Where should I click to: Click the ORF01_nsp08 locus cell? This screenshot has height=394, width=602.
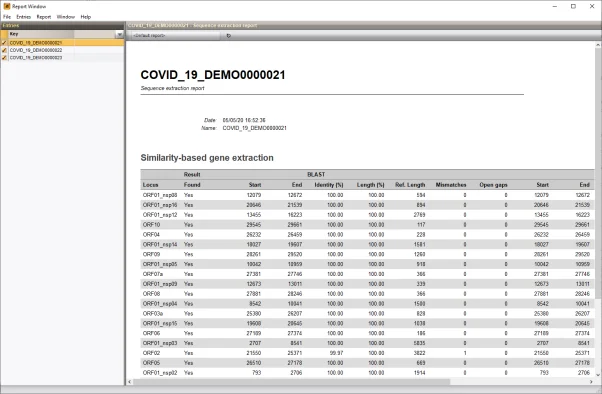point(160,195)
